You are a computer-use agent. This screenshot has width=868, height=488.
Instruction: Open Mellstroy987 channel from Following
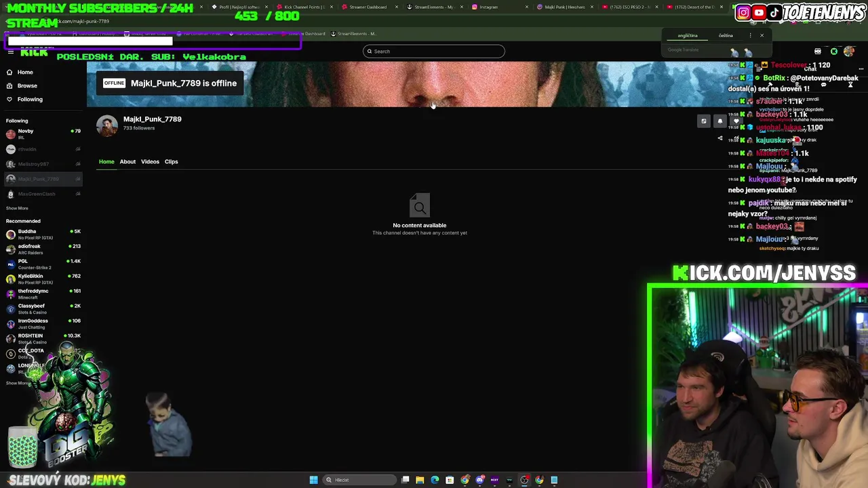[x=42, y=164]
